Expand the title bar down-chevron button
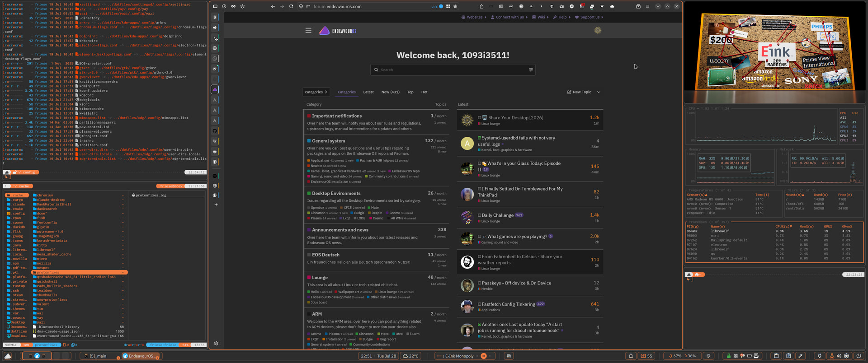Viewport: 868px width, 363px height. coord(658,6)
